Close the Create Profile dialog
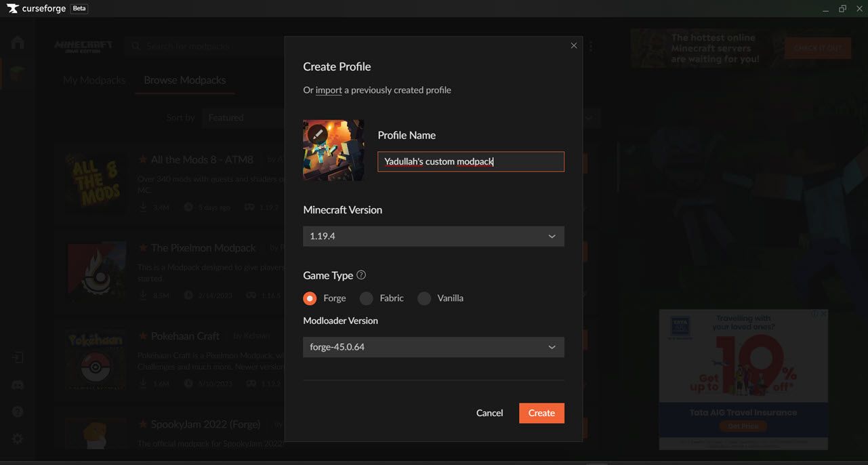This screenshot has width=868, height=465. point(574,45)
